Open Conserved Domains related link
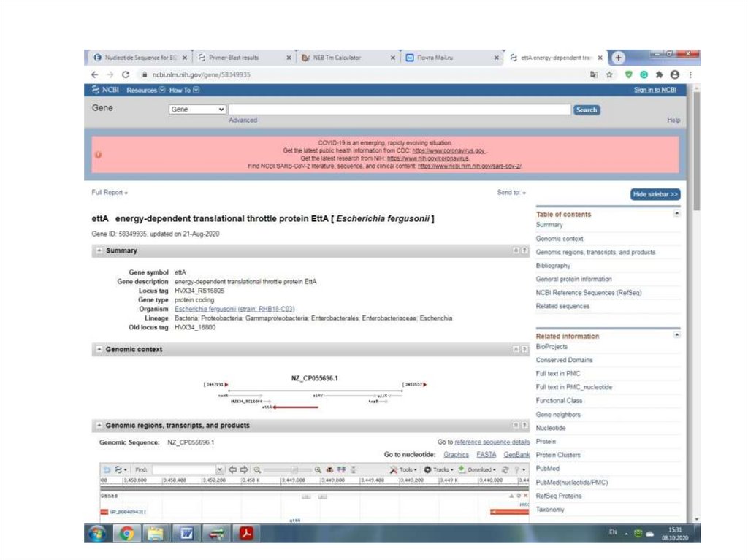The height and width of the screenshot is (560, 748). tap(564, 360)
